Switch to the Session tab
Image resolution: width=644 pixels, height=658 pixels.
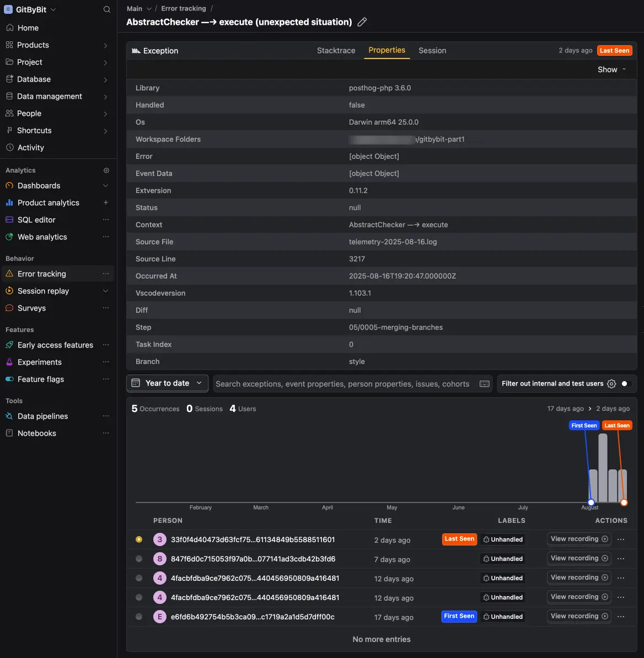pyautogui.click(x=432, y=50)
